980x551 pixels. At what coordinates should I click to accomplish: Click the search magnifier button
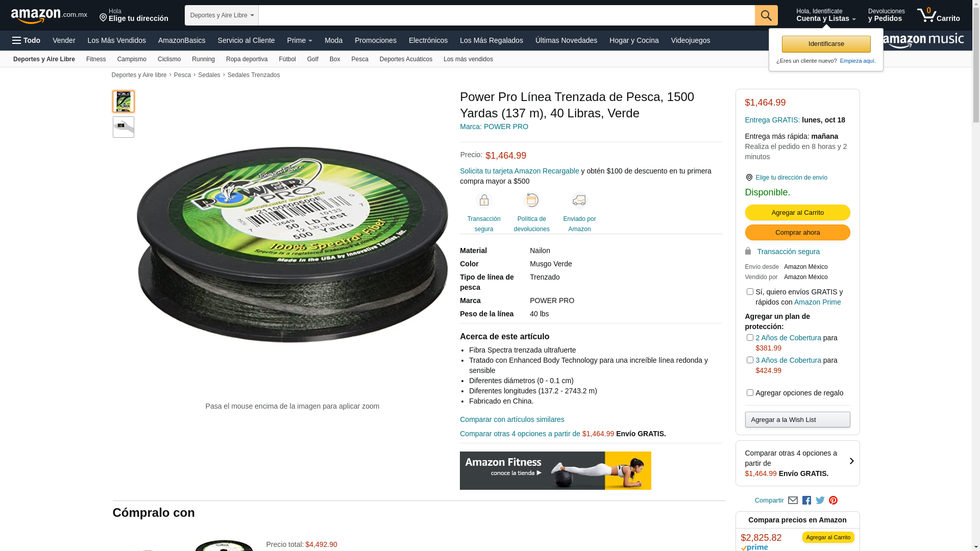pyautogui.click(x=766, y=15)
